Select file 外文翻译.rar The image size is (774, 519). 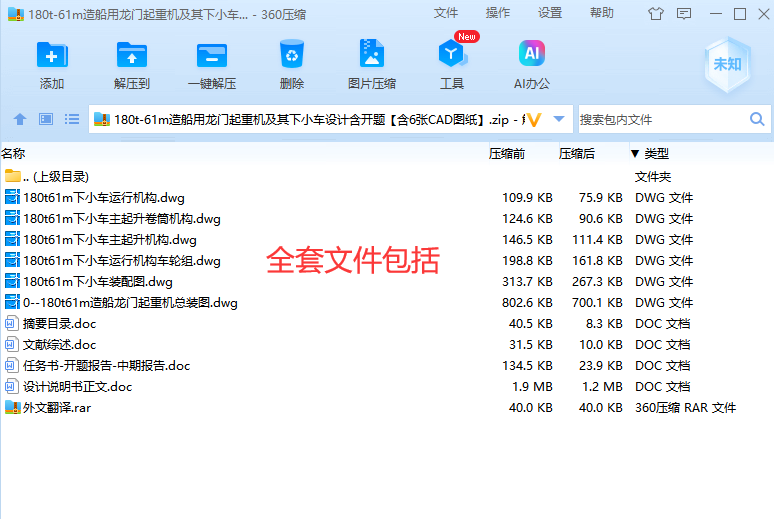click(387, 407)
